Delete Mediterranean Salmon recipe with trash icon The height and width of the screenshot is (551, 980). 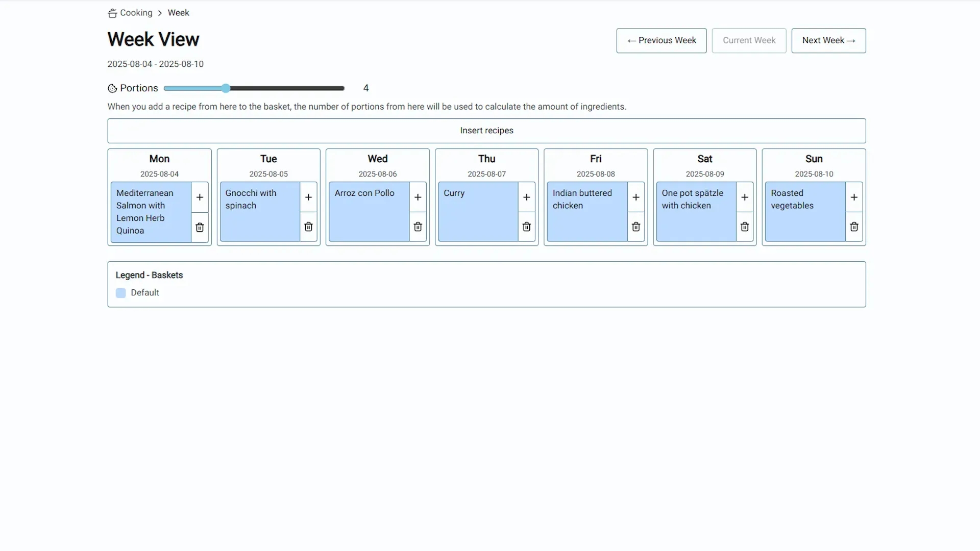click(x=200, y=227)
